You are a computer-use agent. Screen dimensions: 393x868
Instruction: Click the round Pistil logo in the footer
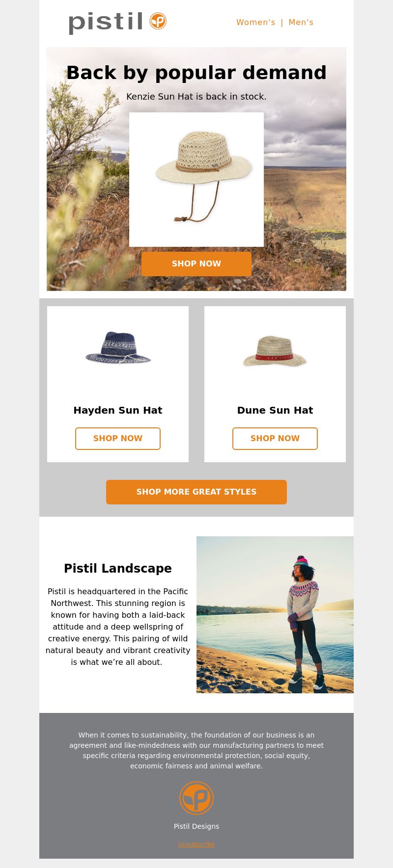196,798
